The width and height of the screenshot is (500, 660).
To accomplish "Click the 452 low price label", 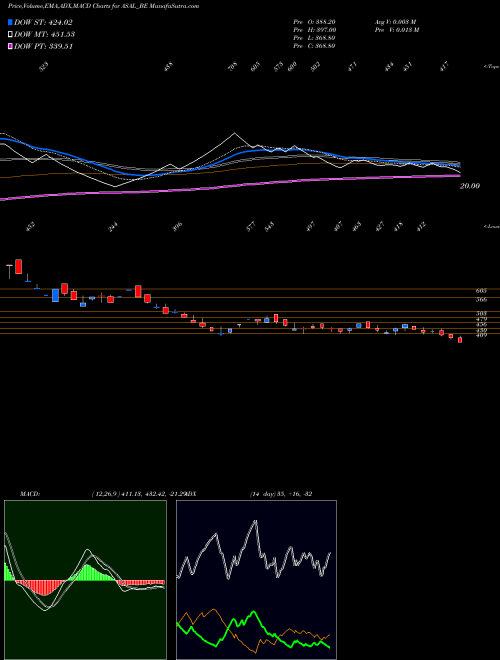I will 31,226.
